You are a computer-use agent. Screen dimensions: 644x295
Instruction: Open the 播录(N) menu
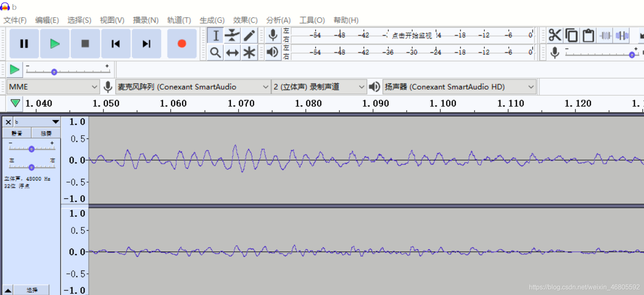tap(146, 20)
